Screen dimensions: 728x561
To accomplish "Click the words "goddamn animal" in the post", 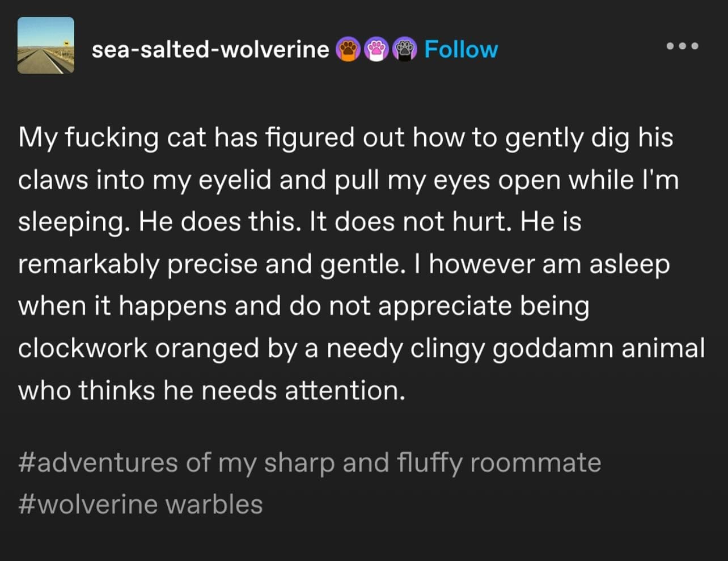I will (x=598, y=348).
